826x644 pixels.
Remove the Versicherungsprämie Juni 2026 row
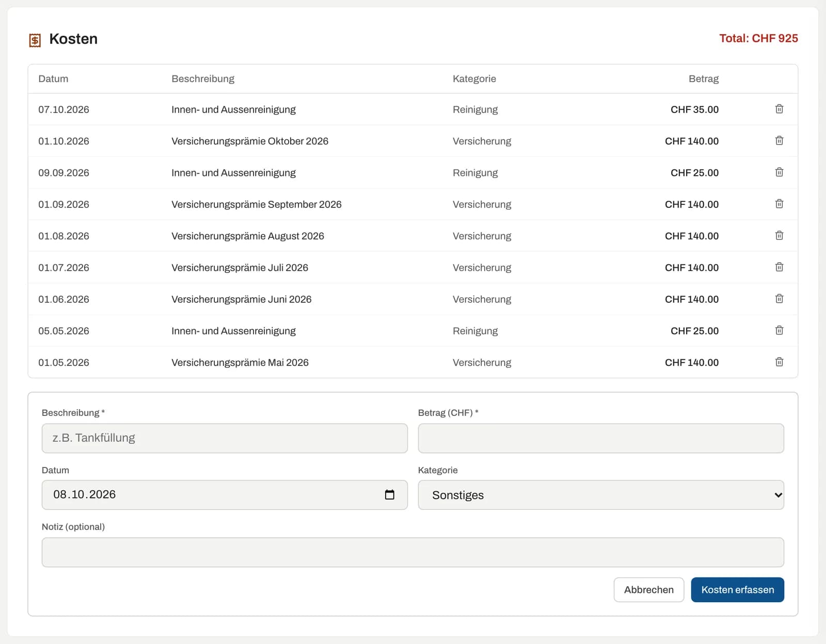point(779,299)
